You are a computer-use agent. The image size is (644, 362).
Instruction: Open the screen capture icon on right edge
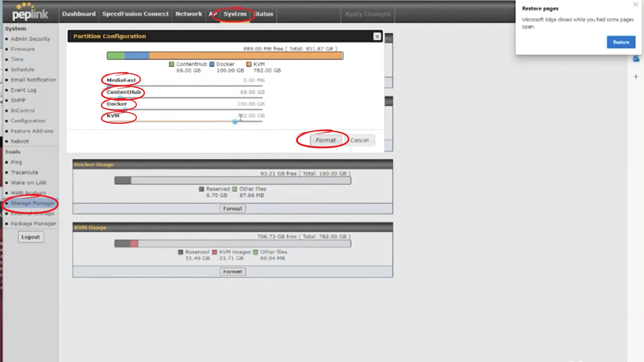636,59
